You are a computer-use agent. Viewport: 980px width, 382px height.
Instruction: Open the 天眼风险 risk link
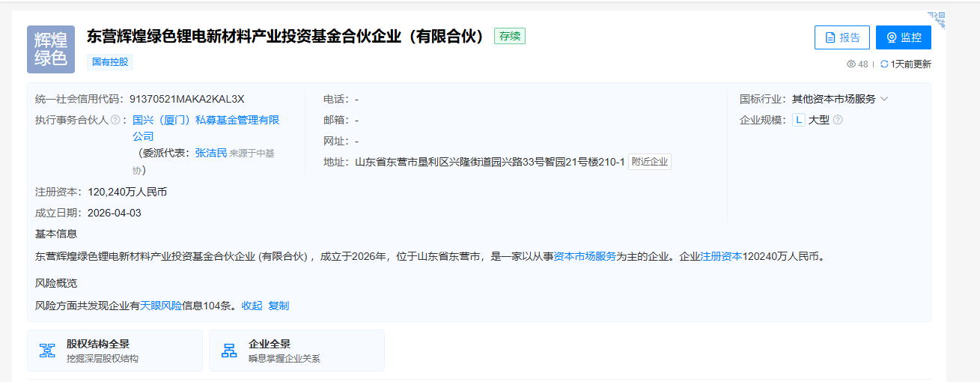pos(161,306)
